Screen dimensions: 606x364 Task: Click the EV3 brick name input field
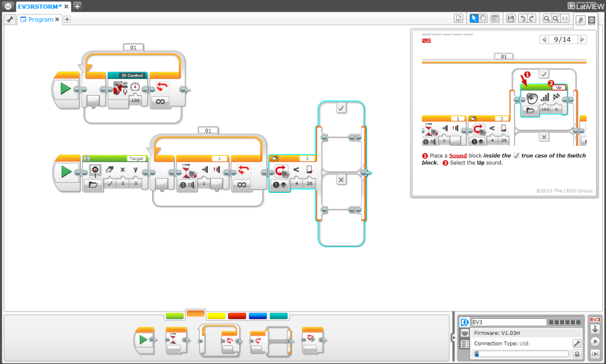(x=508, y=322)
